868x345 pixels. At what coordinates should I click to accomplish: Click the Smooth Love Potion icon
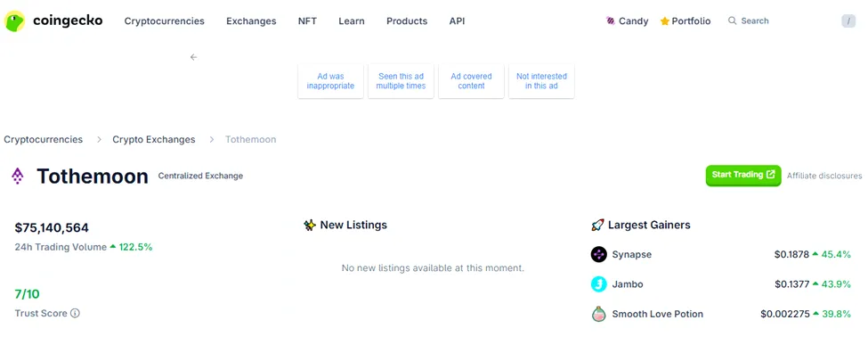pyautogui.click(x=599, y=314)
